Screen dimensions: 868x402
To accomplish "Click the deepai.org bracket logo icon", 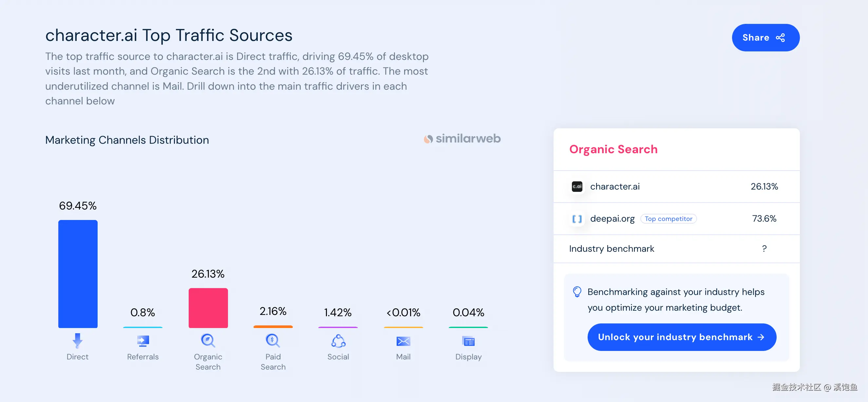I will click(x=577, y=219).
